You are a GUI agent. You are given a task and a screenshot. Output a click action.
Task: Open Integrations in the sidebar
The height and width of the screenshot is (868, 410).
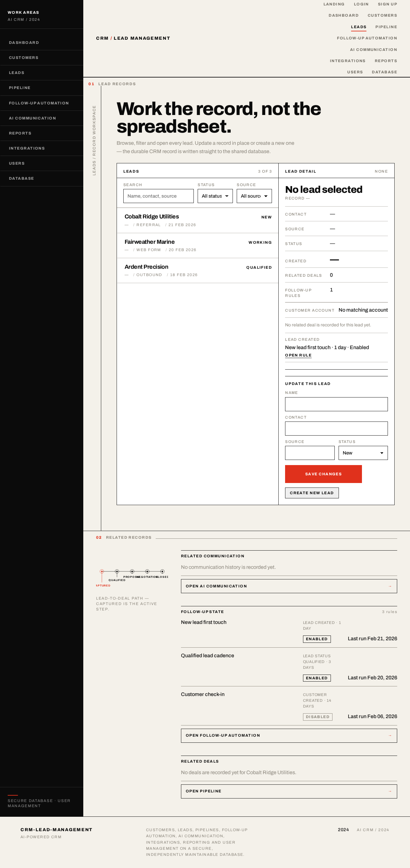pyautogui.click(x=41, y=148)
